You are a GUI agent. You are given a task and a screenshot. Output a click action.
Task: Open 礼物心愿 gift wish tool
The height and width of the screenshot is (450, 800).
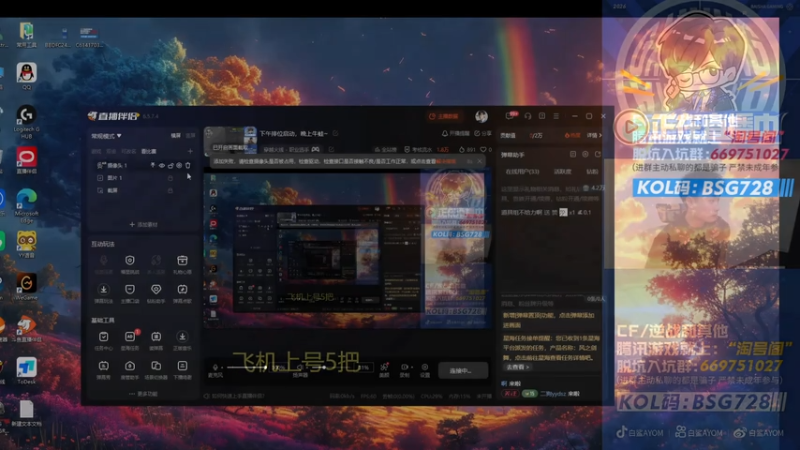(182, 264)
